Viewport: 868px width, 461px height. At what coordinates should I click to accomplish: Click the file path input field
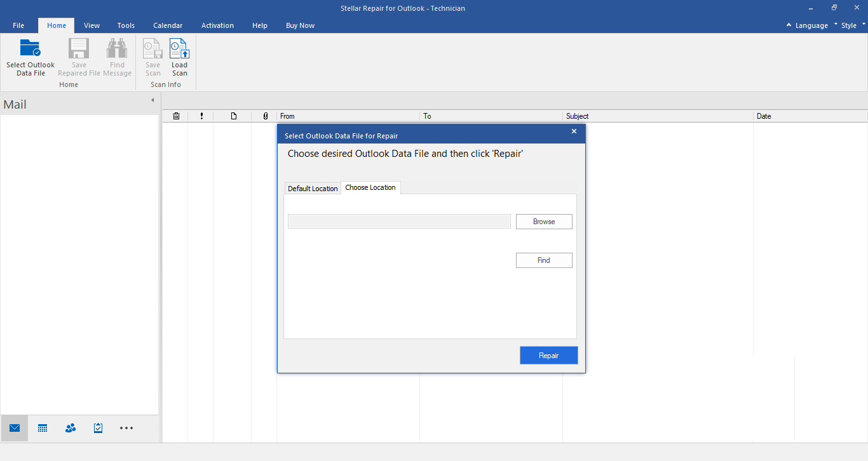[398, 221]
